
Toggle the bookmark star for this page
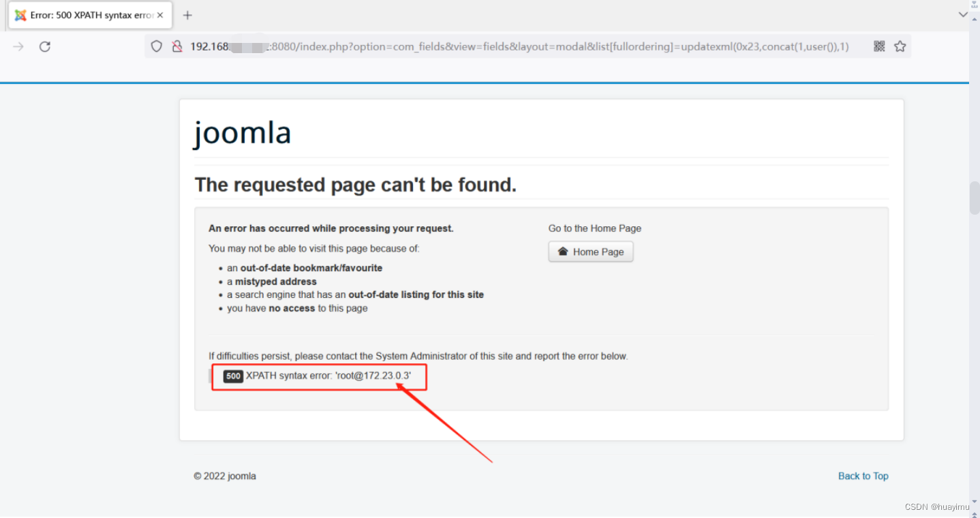tap(900, 46)
